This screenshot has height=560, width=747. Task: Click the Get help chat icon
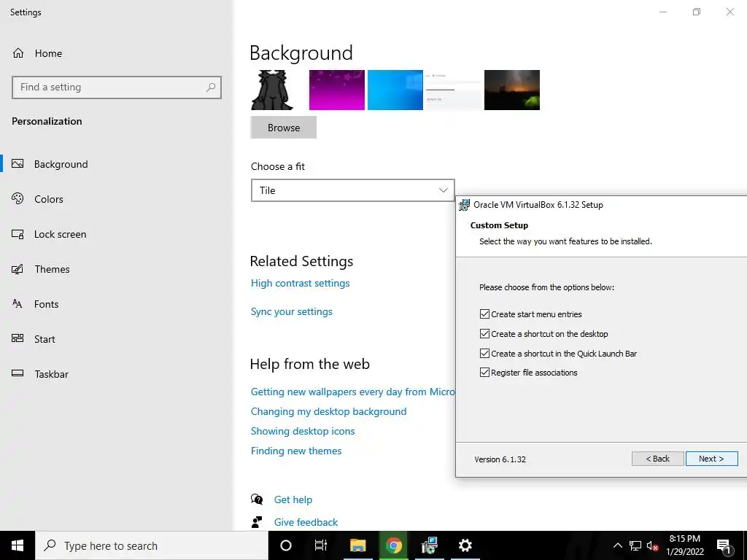(257, 499)
